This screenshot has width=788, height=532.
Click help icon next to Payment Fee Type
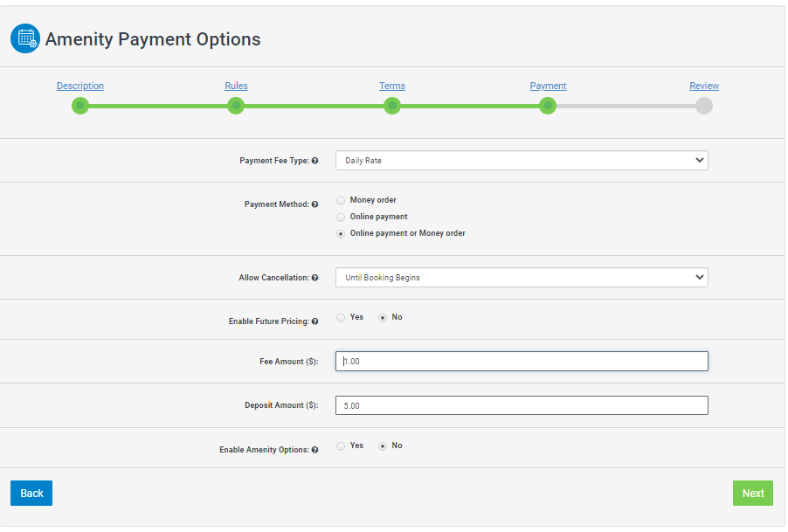point(315,161)
